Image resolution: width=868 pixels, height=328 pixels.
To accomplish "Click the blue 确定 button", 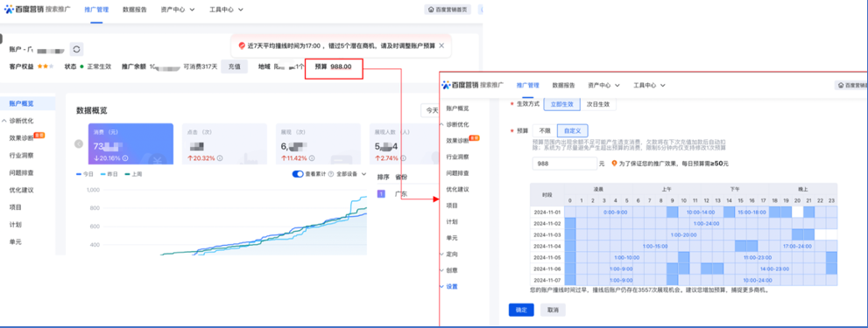I will [521, 310].
